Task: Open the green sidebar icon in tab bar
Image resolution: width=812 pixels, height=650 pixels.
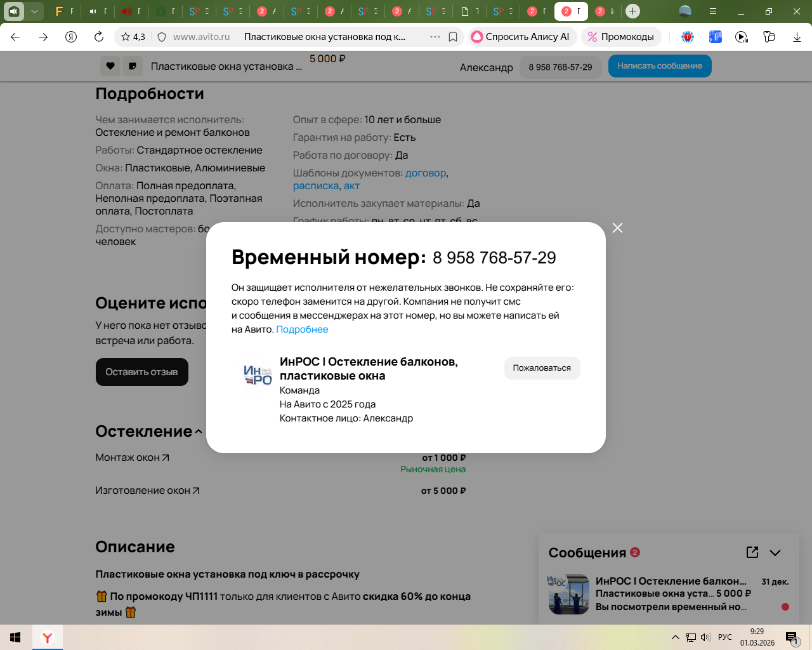Action: [x=14, y=11]
